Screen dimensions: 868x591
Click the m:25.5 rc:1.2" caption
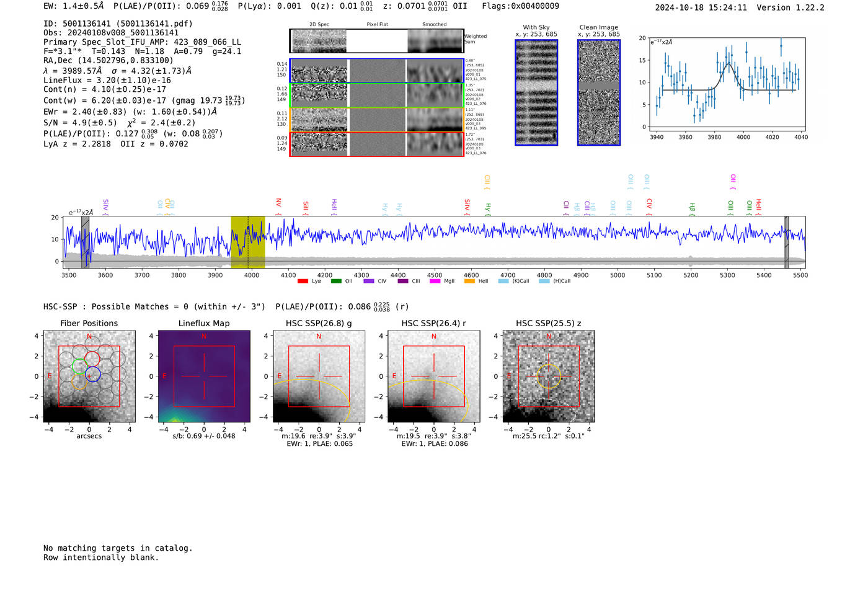(x=549, y=436)
